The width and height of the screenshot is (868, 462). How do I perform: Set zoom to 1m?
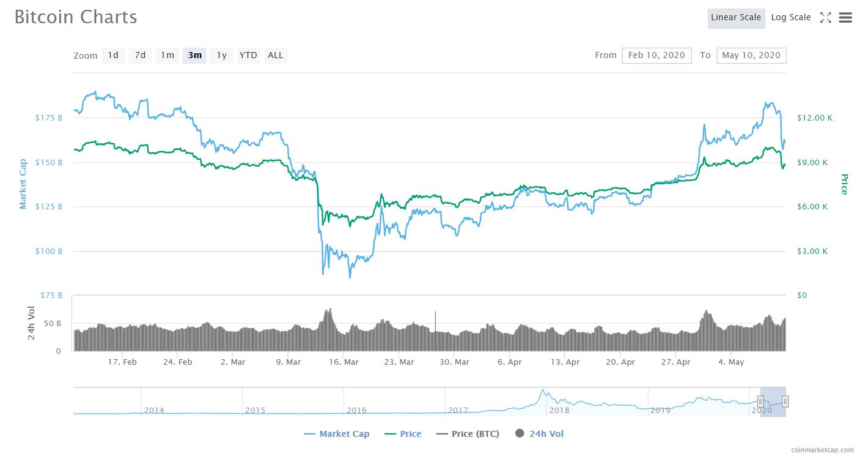[167, 56]
